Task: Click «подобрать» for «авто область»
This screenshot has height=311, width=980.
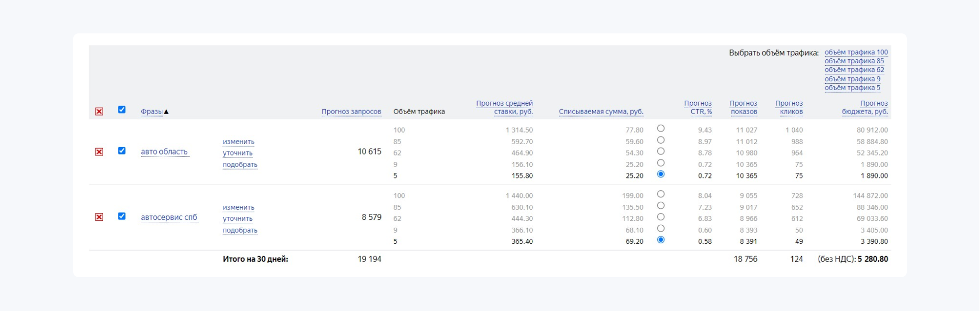Action: point(240,164)
